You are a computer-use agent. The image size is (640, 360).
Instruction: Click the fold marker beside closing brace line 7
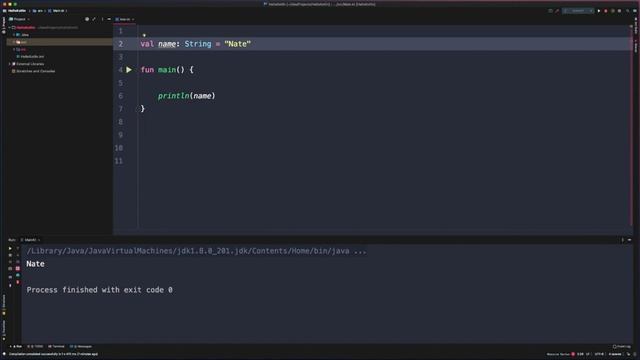point(138,109)
